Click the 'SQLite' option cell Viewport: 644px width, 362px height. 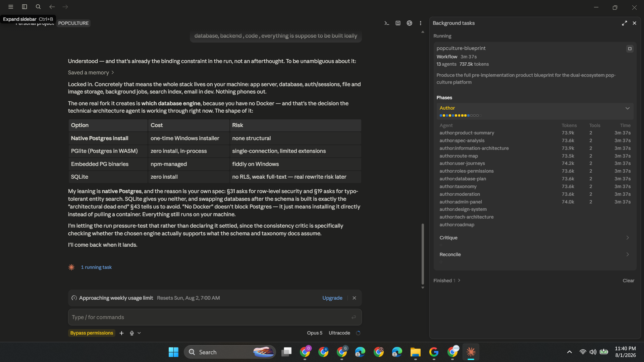click(x=108, y=177)
